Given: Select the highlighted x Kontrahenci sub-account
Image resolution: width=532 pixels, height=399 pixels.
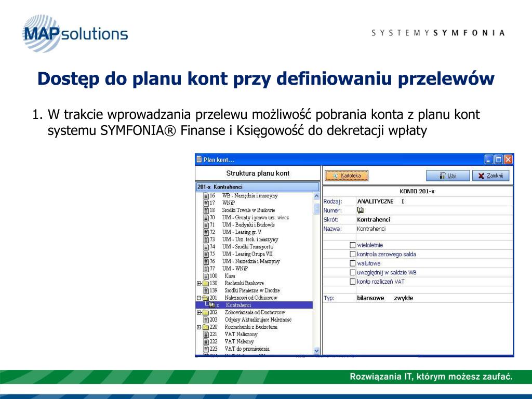Looking at the screenshot, I should tap(254, 305).
